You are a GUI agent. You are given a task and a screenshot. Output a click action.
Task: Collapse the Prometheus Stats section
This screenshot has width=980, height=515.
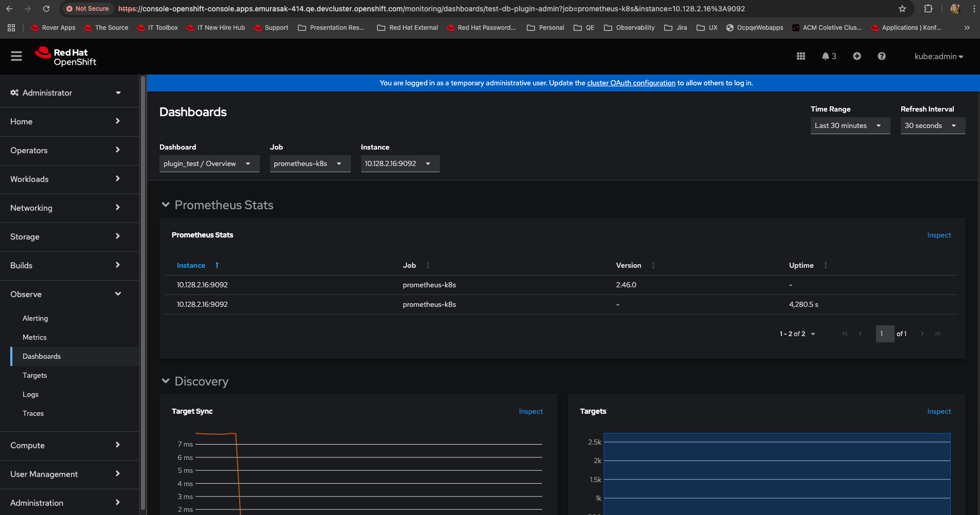[x=166, y=205]
